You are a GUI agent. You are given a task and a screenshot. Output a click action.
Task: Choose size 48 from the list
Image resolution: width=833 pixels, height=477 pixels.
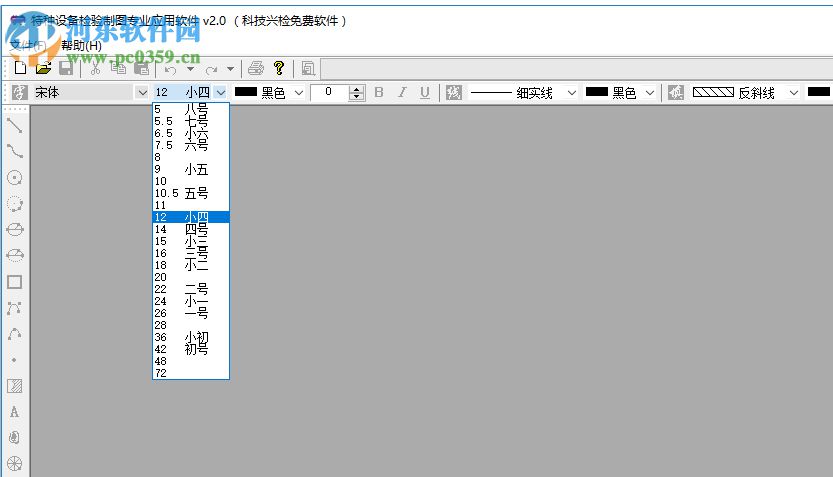191,361
